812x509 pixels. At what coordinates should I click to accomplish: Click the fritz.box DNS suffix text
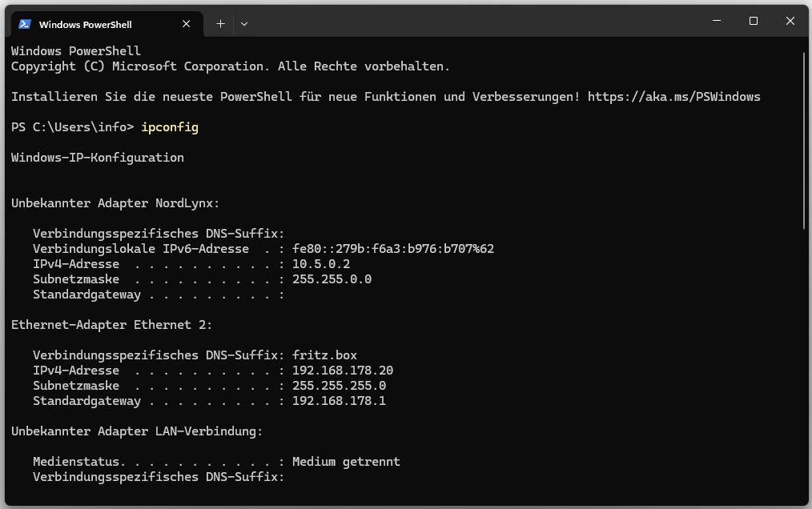[x=324, y=355]
